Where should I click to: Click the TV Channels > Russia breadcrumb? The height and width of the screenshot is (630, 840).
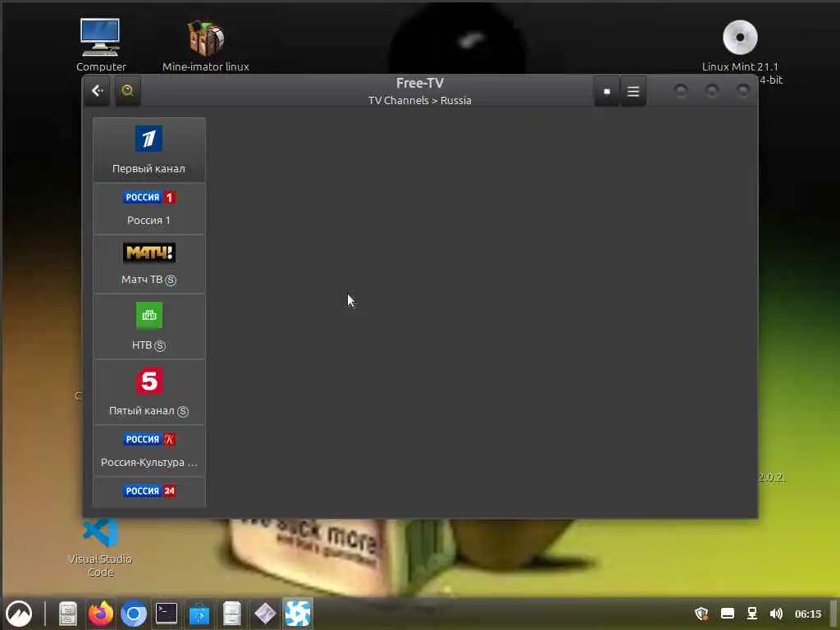click(420, 101)
